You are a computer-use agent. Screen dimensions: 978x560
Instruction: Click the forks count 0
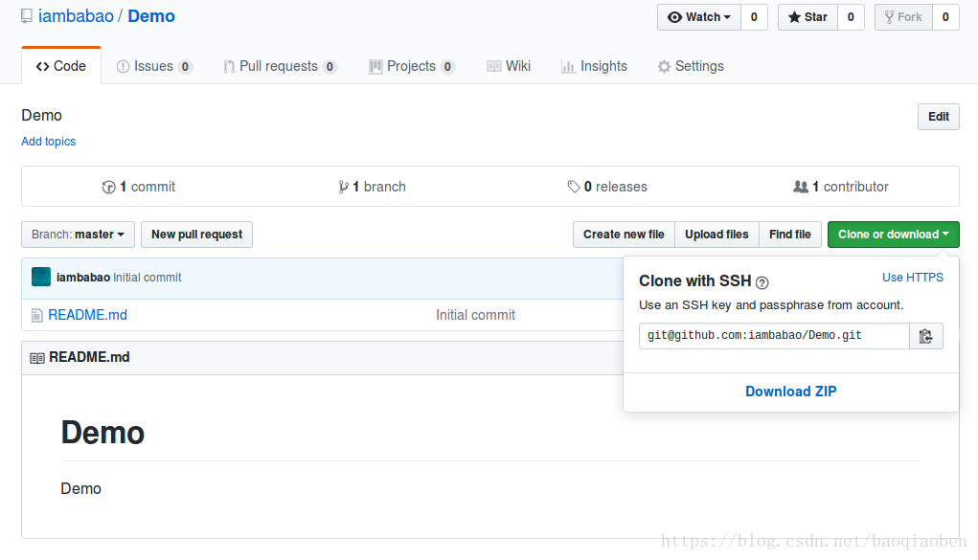(x=945, y=17)
